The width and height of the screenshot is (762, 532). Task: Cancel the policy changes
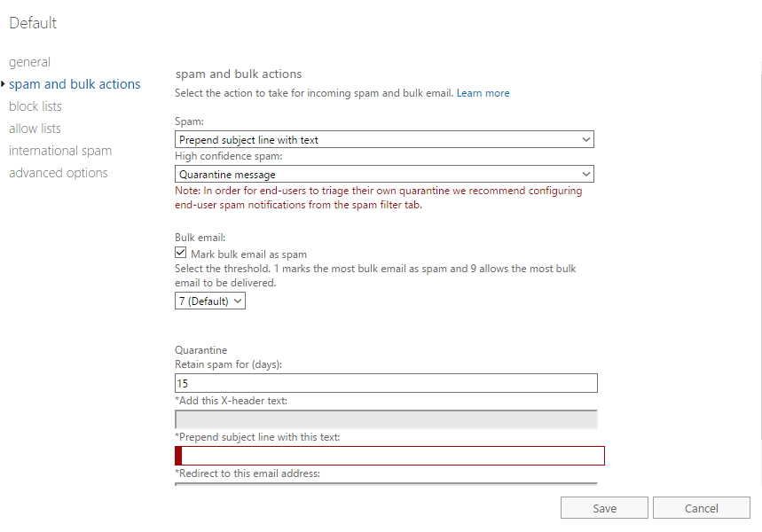(702, 508)
